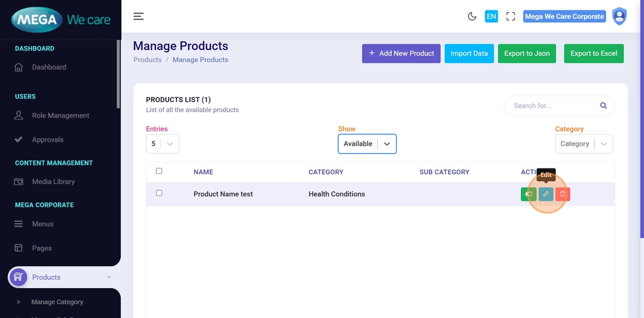Click the Edit pencil icon for the product
The image size is (644, 318).
546,194
